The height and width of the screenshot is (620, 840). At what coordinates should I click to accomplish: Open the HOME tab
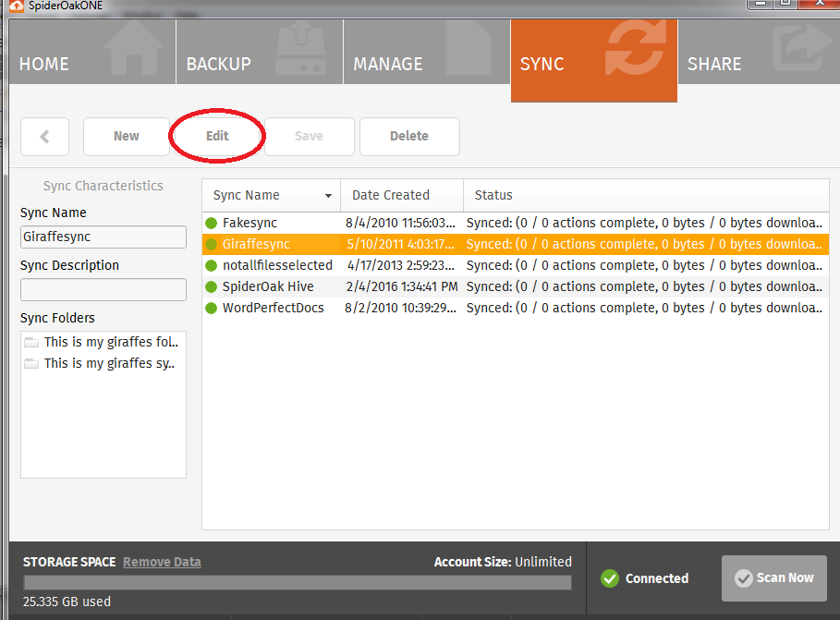point(92,52)
